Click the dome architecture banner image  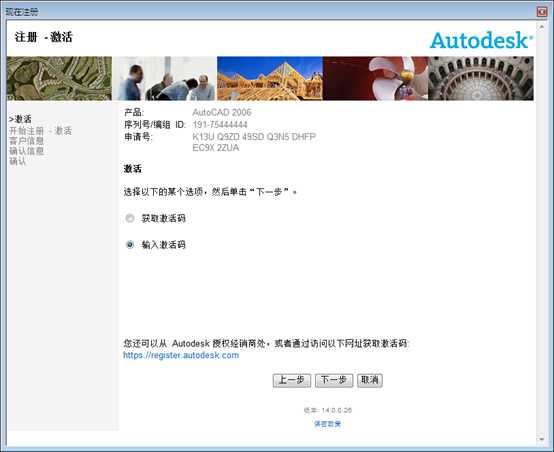(x=481, y=78)
